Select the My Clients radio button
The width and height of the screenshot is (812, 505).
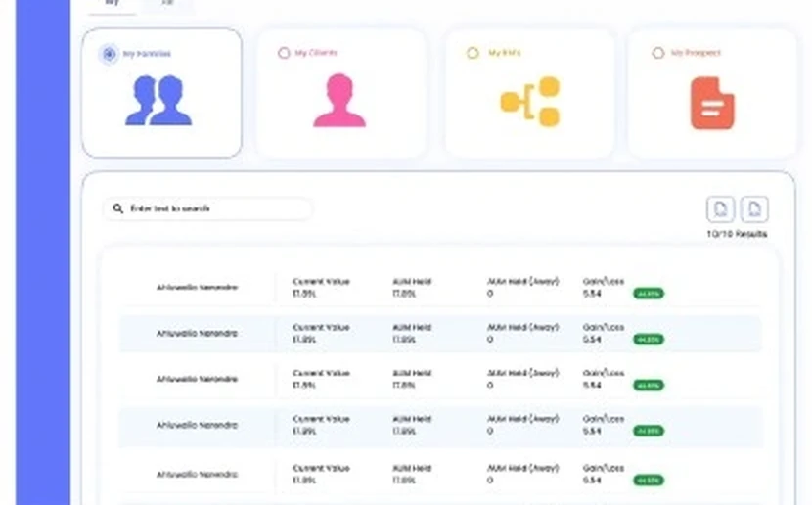(284, 53)
